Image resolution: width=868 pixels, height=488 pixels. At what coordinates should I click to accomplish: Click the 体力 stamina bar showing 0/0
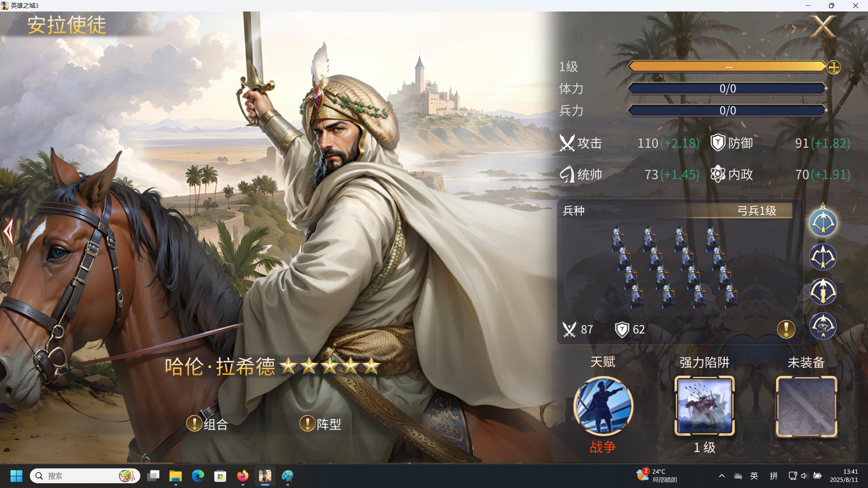(728, 88)
